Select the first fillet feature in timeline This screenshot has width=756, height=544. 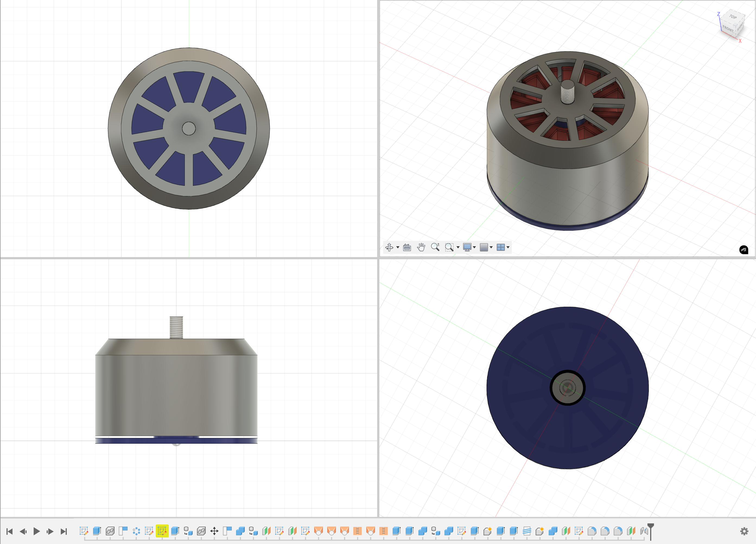tap(592, 531)
